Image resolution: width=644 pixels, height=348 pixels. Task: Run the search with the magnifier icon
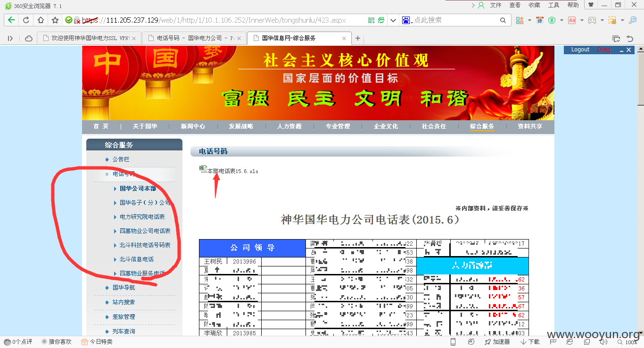(504, 20)
